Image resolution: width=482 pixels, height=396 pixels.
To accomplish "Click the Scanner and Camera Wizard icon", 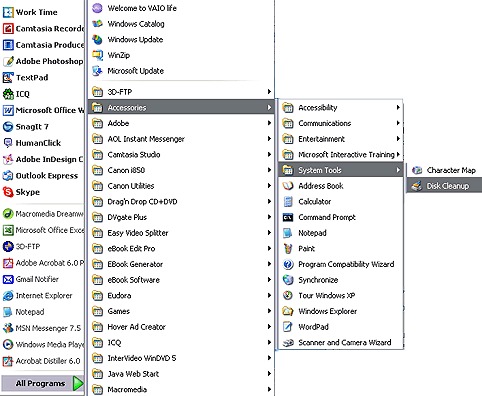I will [x=288, y=342].
